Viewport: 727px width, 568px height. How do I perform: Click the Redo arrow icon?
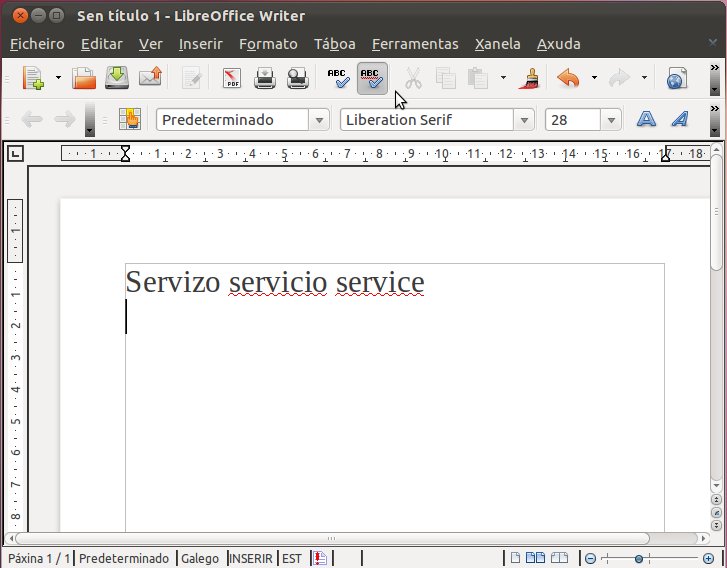619,78
